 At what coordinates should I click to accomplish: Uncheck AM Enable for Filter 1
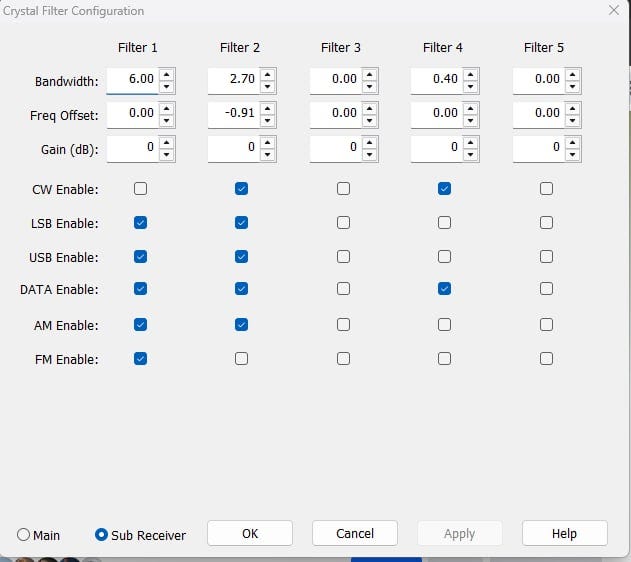[140, 325]
